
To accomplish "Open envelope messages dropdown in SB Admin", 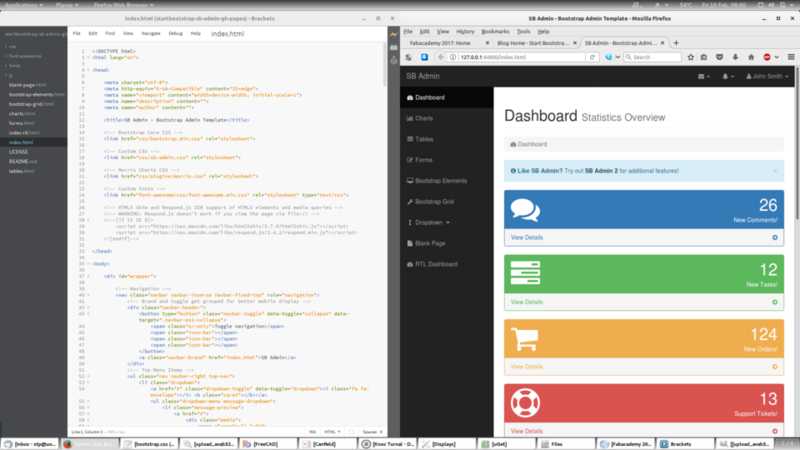I will [x=704, y=77].
